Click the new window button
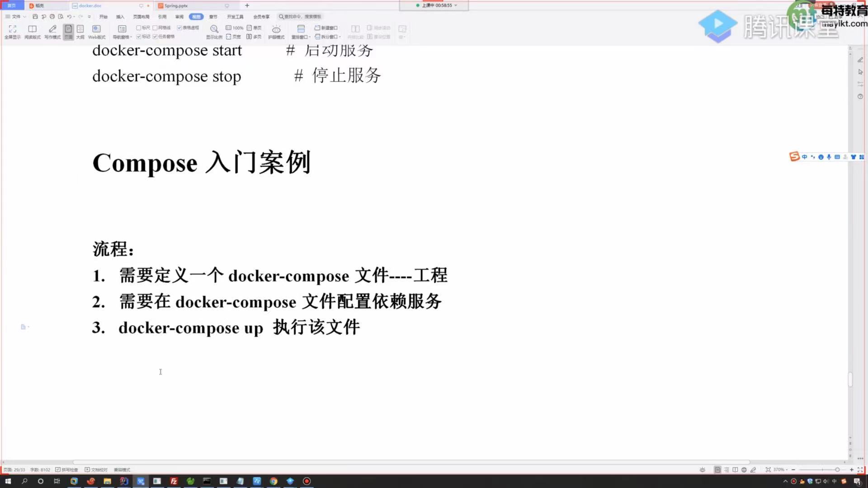The width and height of the screenshot is (868, 488). point(326,28)
